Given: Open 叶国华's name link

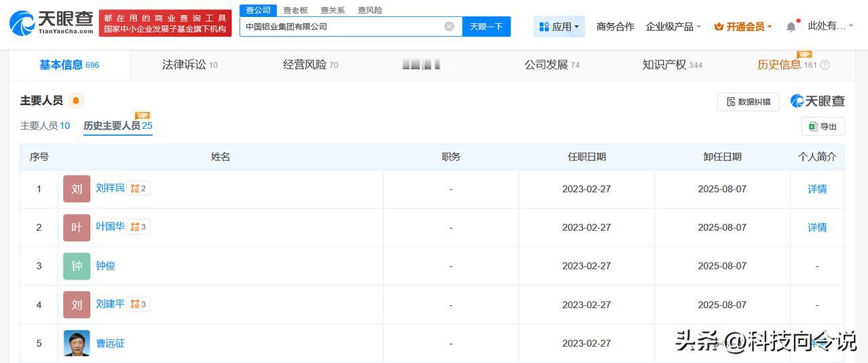Looking at the screenshot, I should [x=110, y=227].
